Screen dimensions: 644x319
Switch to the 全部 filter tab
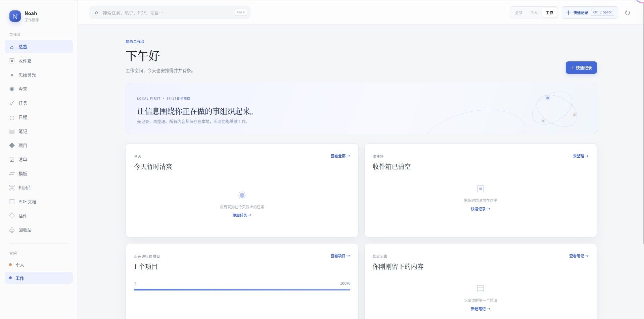pyautogui.click(x=518, y=13)
